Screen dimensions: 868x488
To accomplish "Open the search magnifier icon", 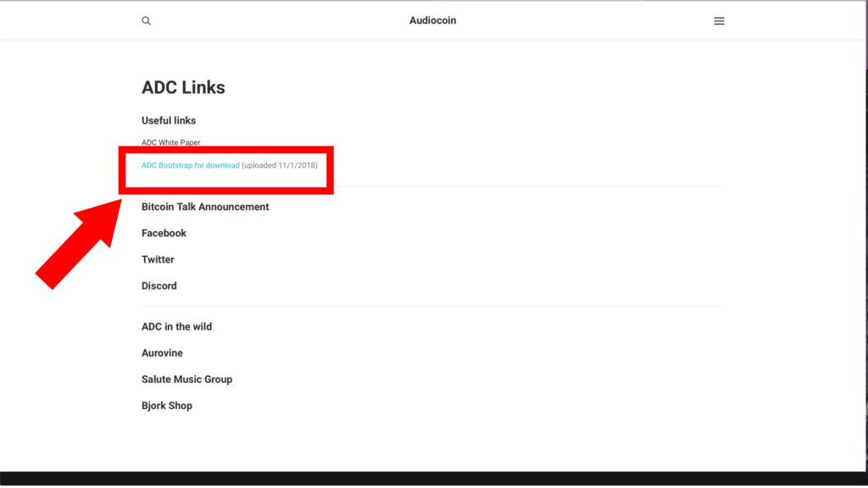I will (146, 20).
